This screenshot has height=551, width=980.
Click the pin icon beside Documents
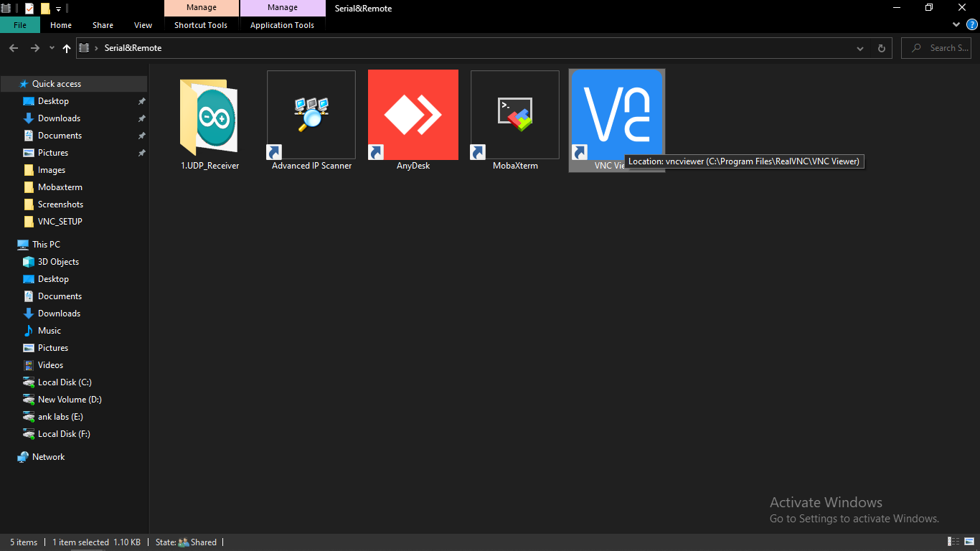pos(141,136)
